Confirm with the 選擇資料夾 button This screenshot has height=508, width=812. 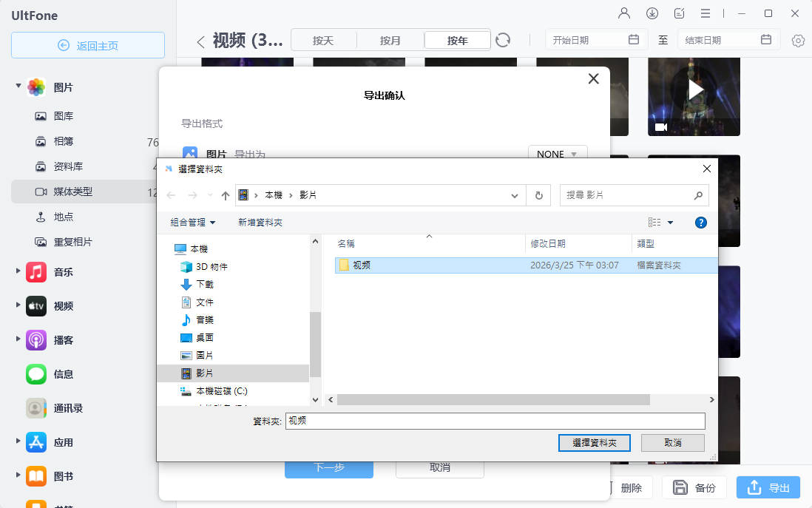pos(595,442)
